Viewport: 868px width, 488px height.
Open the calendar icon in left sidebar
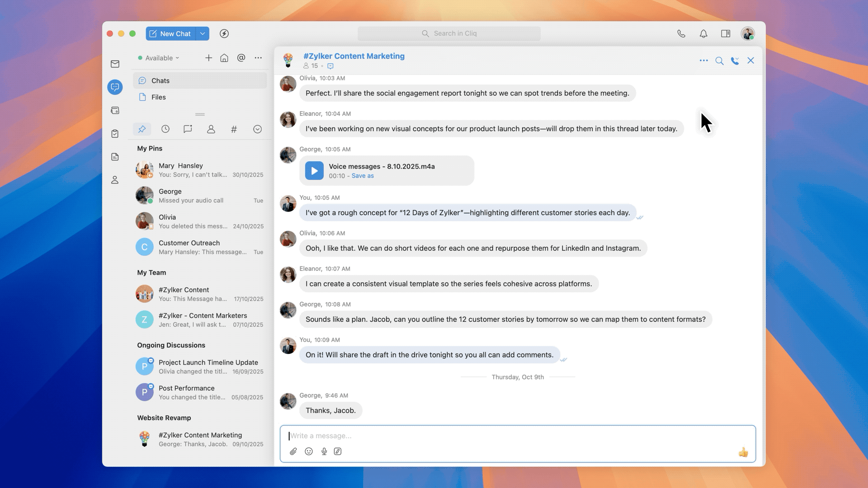(115, 110)
